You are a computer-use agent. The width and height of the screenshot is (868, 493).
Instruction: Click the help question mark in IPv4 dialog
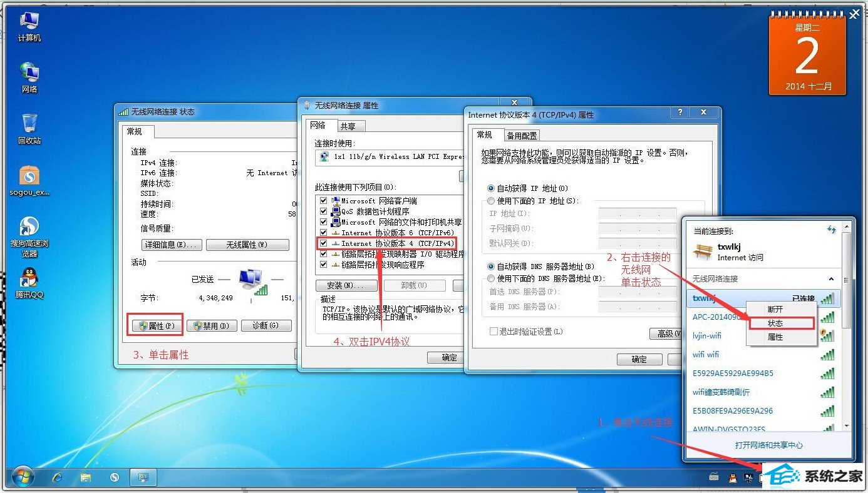pos(680,112)
